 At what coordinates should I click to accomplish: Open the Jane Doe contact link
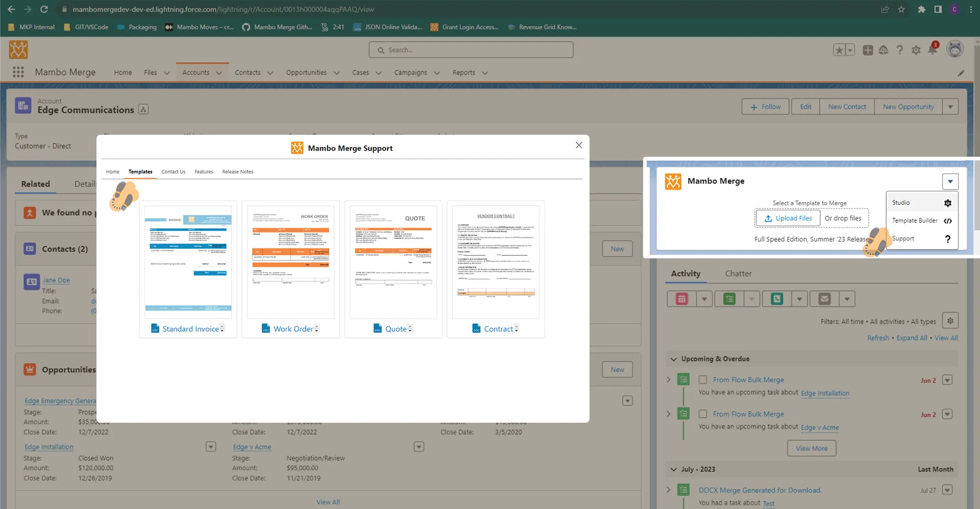(56, 280)
